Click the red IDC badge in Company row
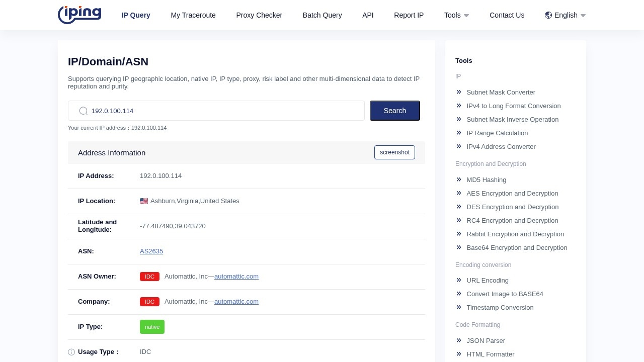The image size is (644, 362). (x=149, y=302)
